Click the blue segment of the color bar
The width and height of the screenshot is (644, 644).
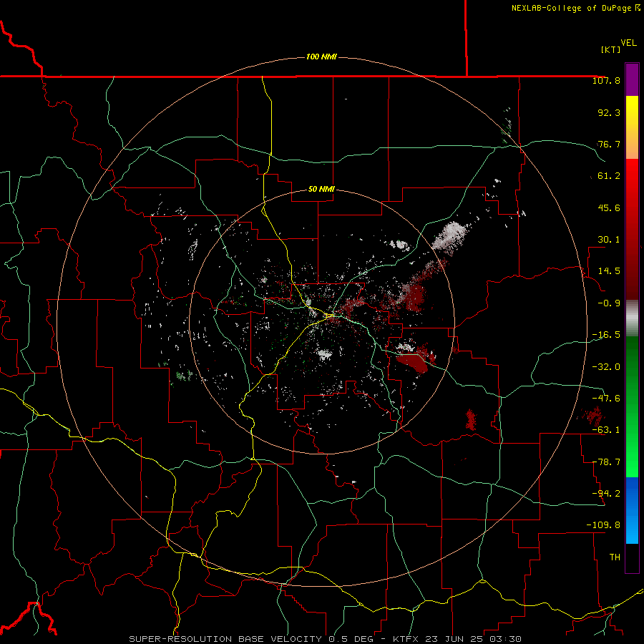(x=632, y=510)
